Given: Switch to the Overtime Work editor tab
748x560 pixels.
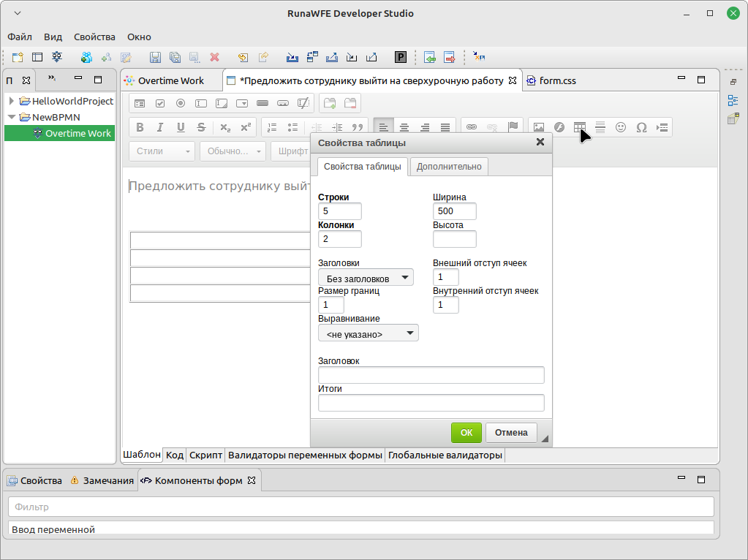Looking at the screenshot, I should click(165, 80).
